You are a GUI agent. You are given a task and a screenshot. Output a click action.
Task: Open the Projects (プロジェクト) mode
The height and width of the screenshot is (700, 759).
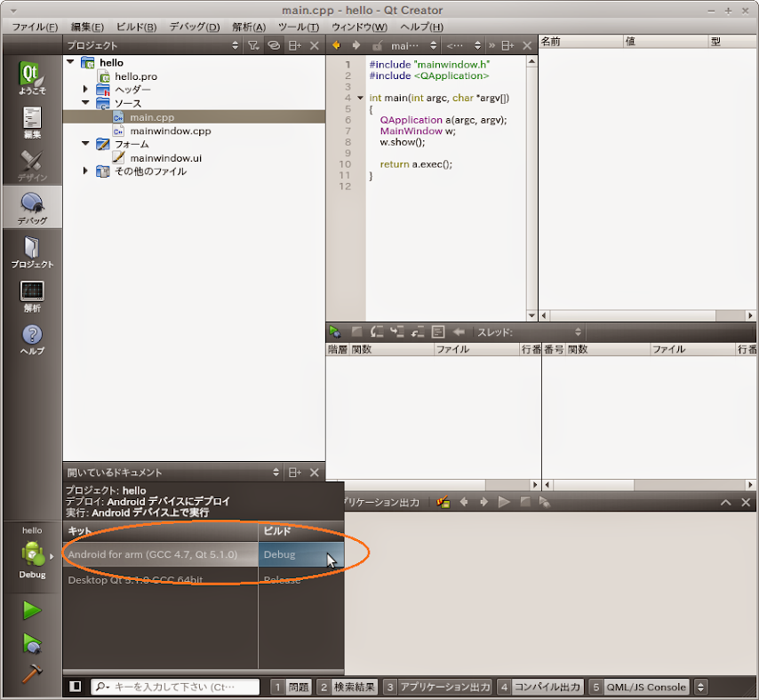32,251
